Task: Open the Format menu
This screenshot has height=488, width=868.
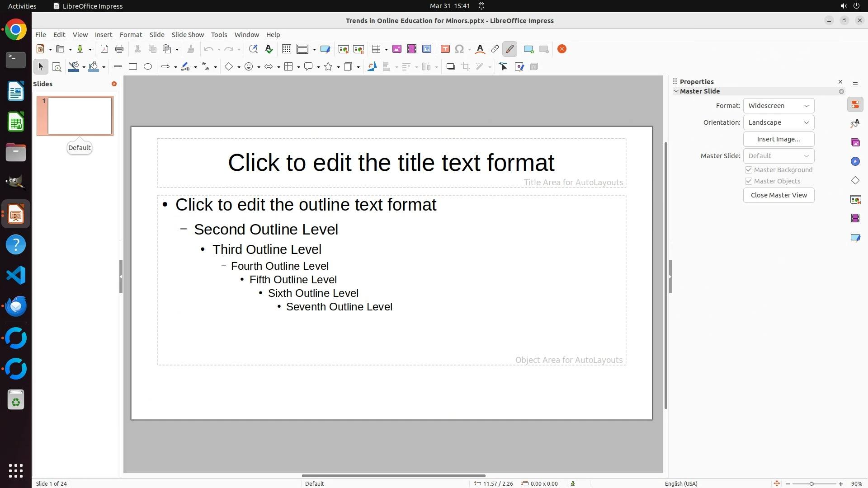Action: coord(131,35)
